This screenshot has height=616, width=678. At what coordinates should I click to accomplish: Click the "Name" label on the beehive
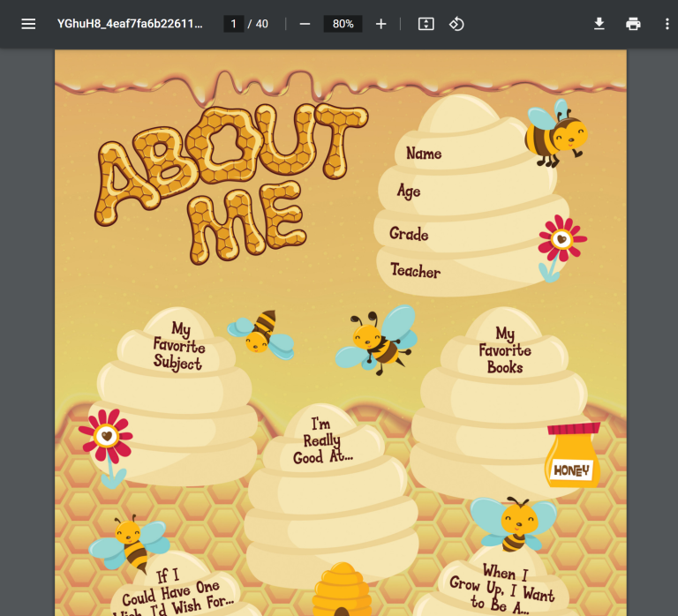click(424, 154)
